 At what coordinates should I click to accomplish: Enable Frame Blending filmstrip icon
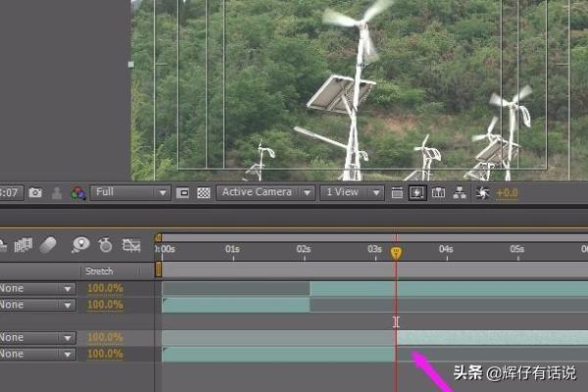[x=23, y=245]
